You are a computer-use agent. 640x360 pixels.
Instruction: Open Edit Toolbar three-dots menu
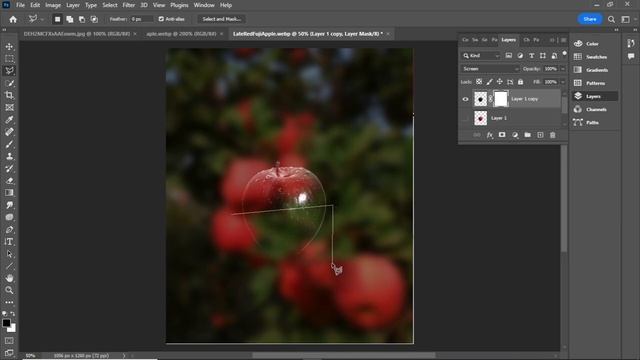pyautogui.click(x=9, y=302)
